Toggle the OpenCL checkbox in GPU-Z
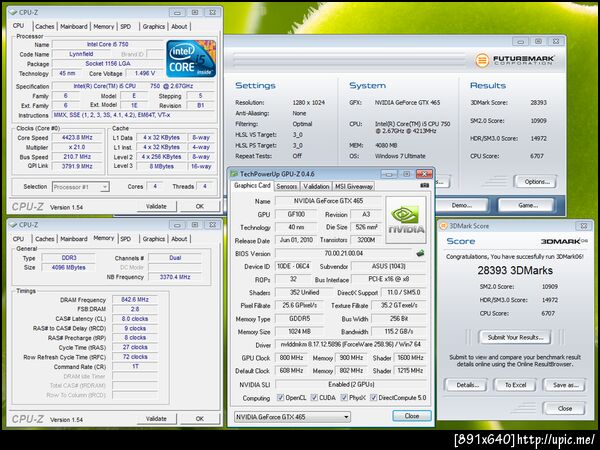The width and height of the screenshot is (600, 450). coord(280,398)
